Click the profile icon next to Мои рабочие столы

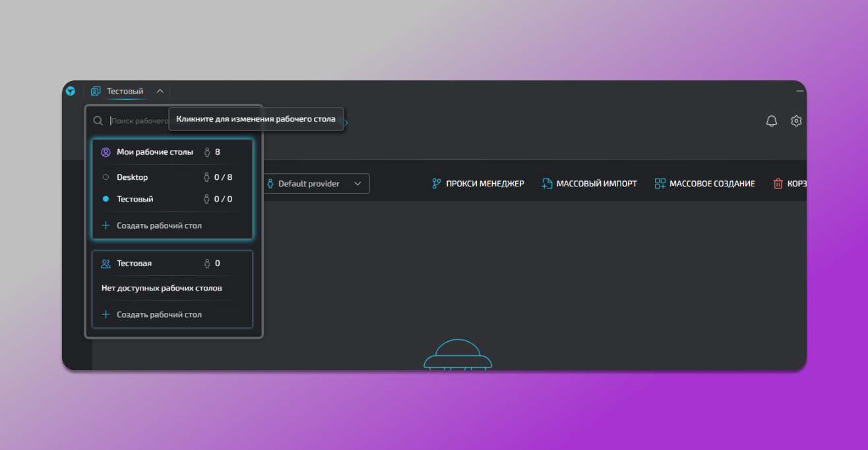click(x=106, y=152)
